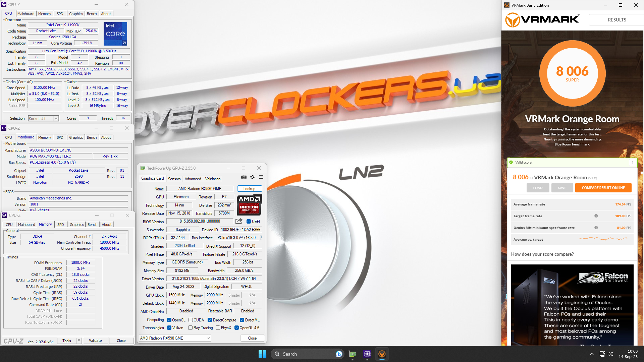Switch to the Advanced tab in GPU-Z
Viewport: 644px width, 362px height.
(193, 179)
